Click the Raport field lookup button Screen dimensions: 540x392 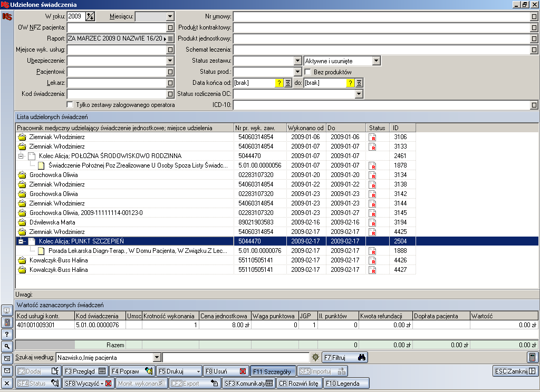tap(170, 38)
